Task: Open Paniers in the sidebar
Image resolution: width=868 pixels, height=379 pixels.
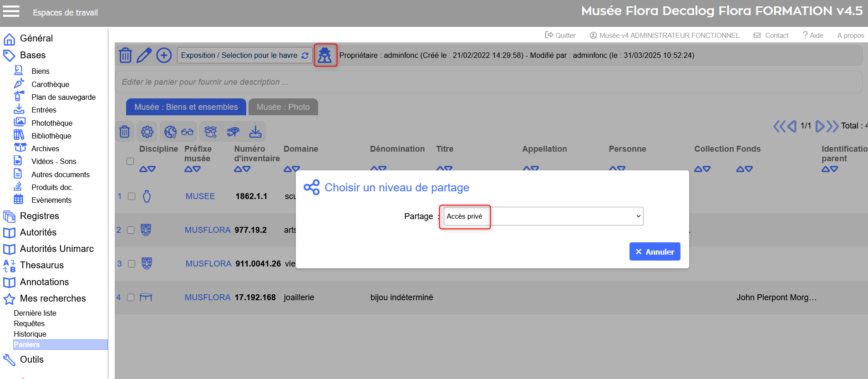Action: coord(27,344)
